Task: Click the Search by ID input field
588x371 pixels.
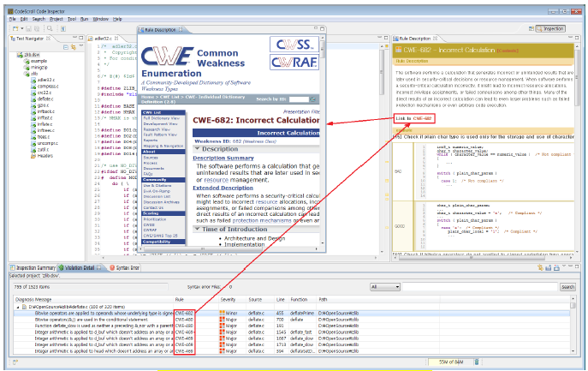Action: [x=299, y=99]
